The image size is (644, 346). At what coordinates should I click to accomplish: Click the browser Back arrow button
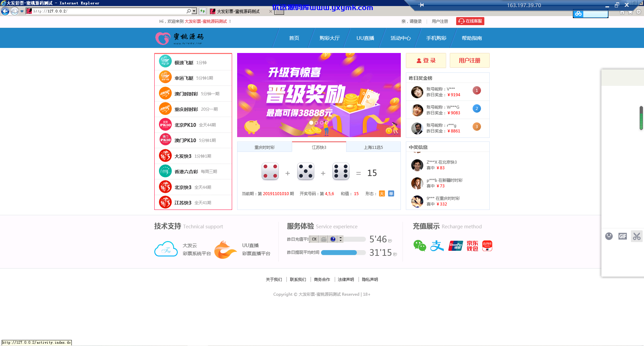click(x=5, y=11)
